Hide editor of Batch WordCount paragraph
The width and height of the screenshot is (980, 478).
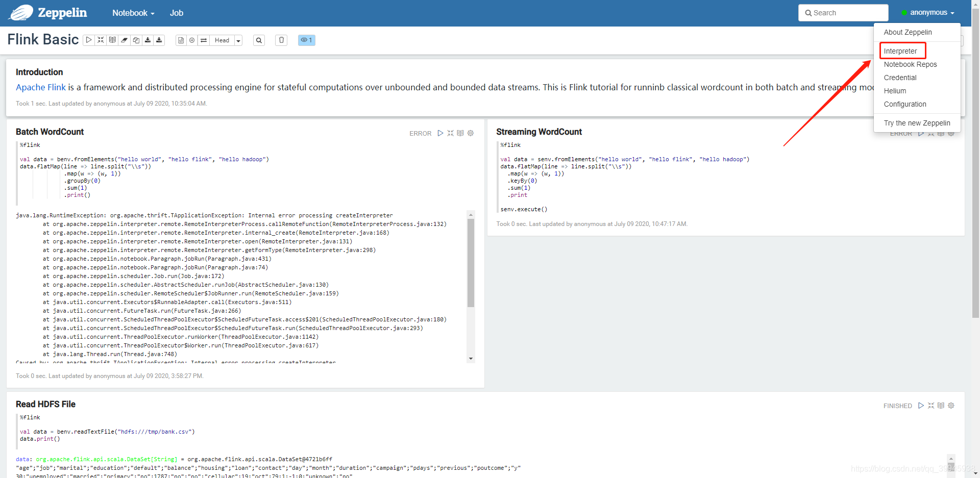[x=450, y=133]
